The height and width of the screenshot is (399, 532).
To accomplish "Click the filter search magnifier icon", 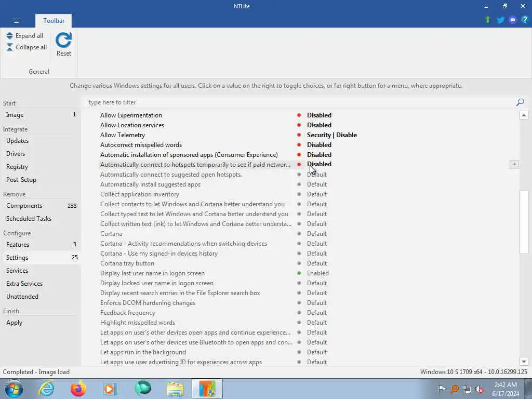I will [x=520, y=102].
